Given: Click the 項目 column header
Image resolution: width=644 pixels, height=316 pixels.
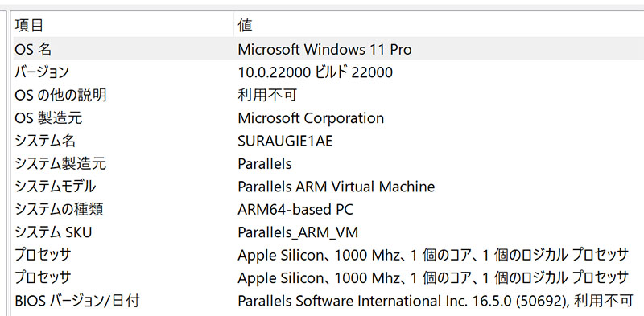Looking at the screenshot, I should [x=123, y=26].
